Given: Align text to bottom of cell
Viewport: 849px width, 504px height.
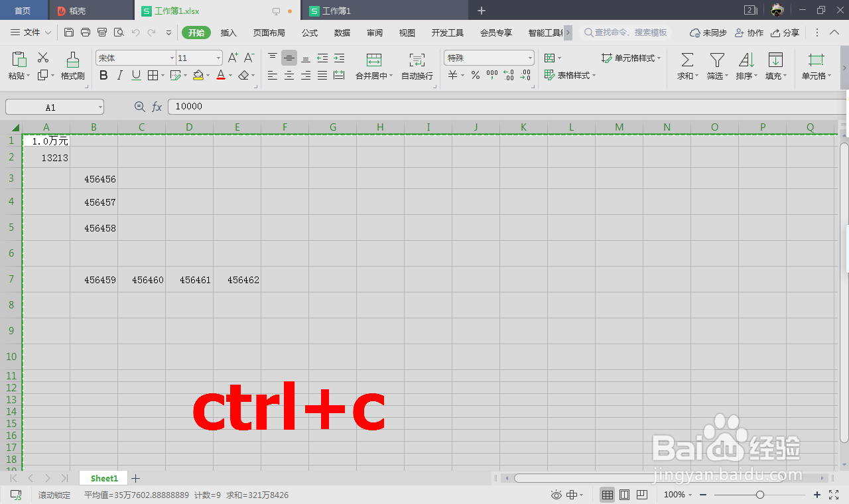Looking at the screenshot, I should [306, 58].
